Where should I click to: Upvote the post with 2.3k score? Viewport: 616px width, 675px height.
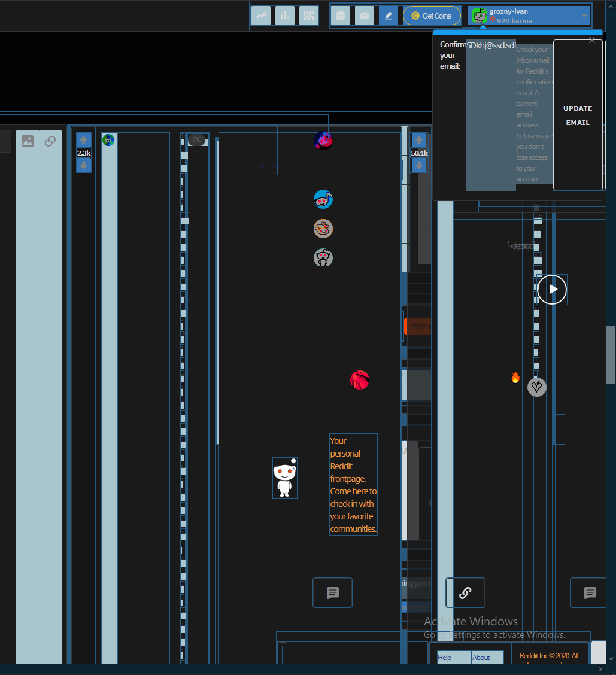click(84, 140)
